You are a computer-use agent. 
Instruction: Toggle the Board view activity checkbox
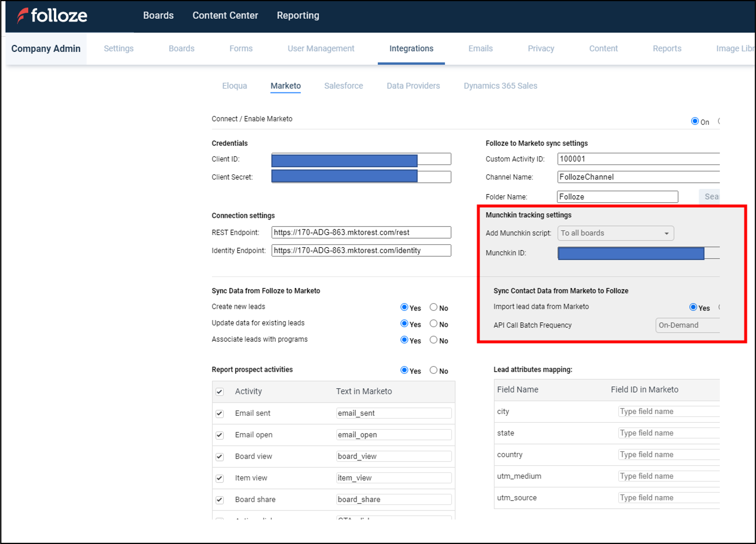tap(220, 456)
